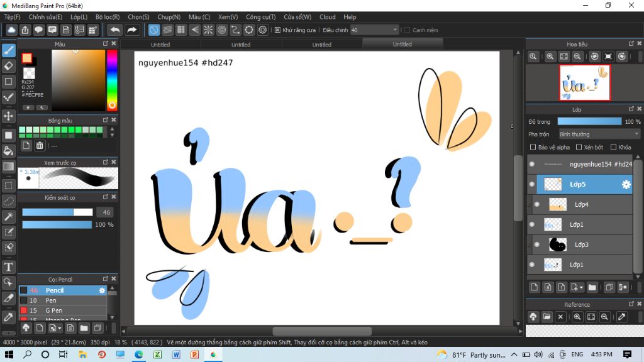Click the Redo arrow in toolbar
Viewport: 644px width, 362px height.
coord(131,30)
